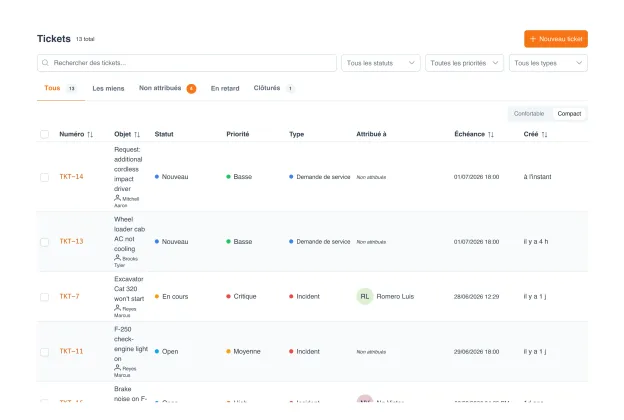Click Demande de service in TKT-14 row
Viewport: 624px width, 420px height.
320,177
